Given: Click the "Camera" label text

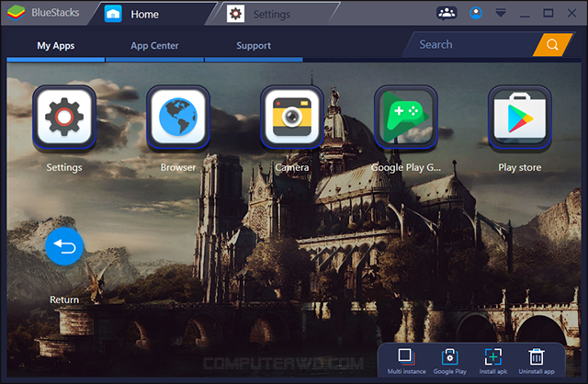Looking at the screenshot, I should tap(292, 167).
